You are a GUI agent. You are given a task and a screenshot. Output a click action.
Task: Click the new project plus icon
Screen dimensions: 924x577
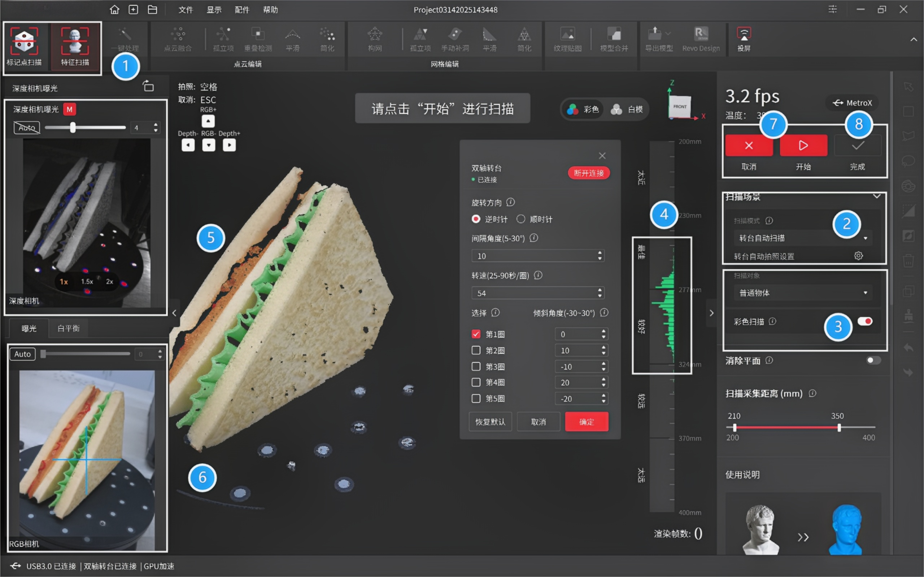[x=133, y=9]
